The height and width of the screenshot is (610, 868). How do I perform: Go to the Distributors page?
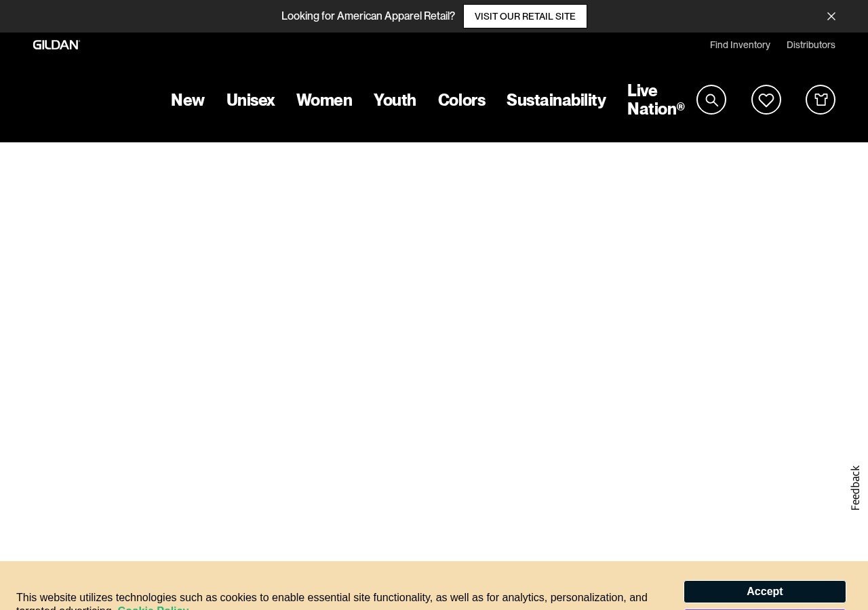pos(810,45)
